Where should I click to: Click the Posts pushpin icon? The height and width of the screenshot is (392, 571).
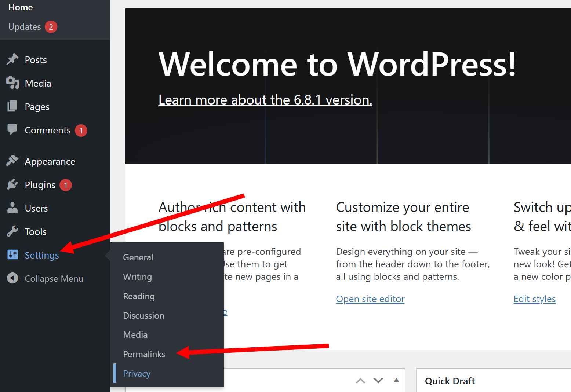12,59
